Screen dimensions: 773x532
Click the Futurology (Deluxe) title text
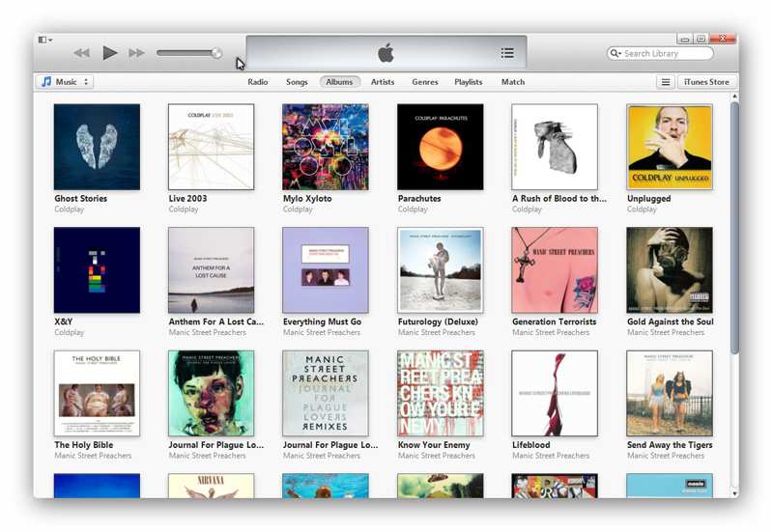coord(438,322)
